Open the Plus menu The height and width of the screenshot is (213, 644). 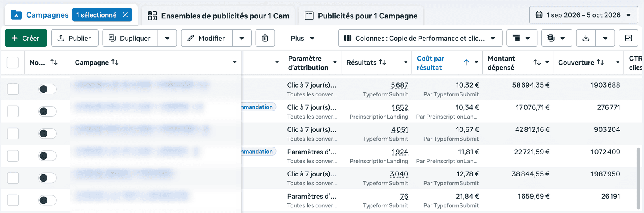coord(303,38)
